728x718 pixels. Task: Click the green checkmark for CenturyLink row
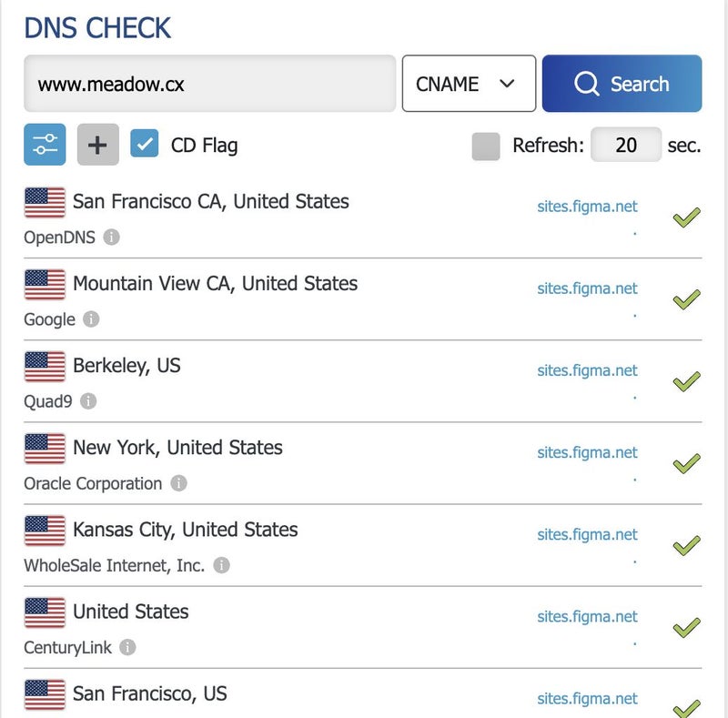click(x=686, y=627)
